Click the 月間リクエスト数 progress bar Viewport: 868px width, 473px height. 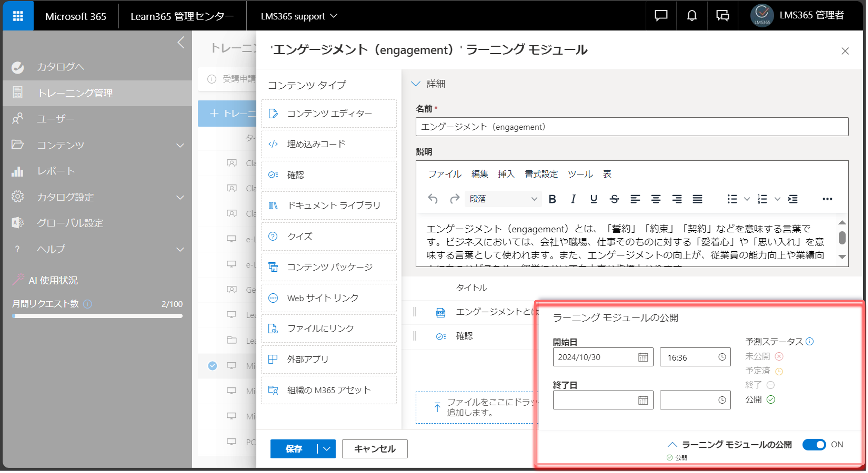point(97,316)
